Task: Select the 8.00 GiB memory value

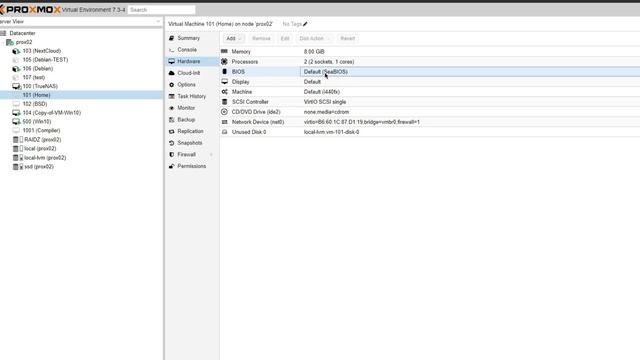Action: click(x=314, y=52)
